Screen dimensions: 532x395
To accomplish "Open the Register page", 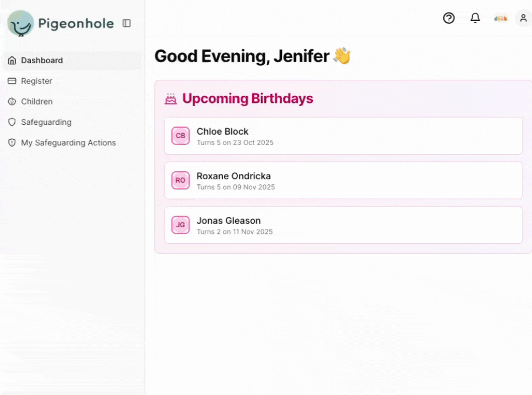I will click(36, 81).
